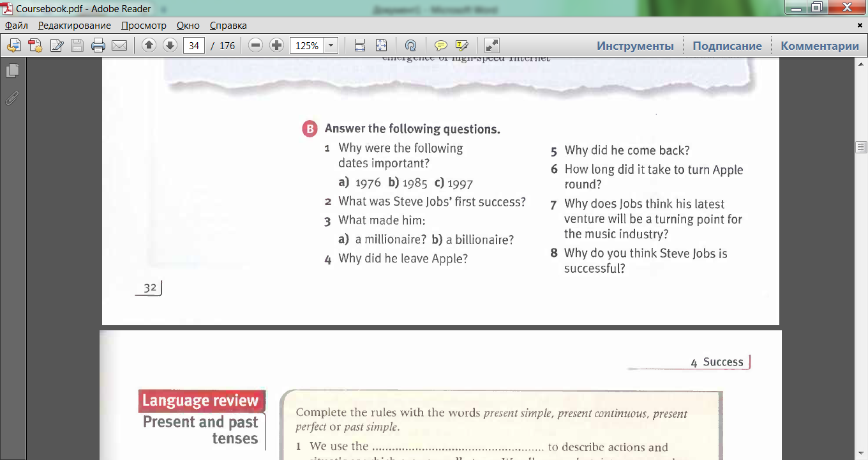Image resolution: width=868 pixels, height=460 pixels.
Task: Zoom out with the minus button
Action: tap(256, 45)
